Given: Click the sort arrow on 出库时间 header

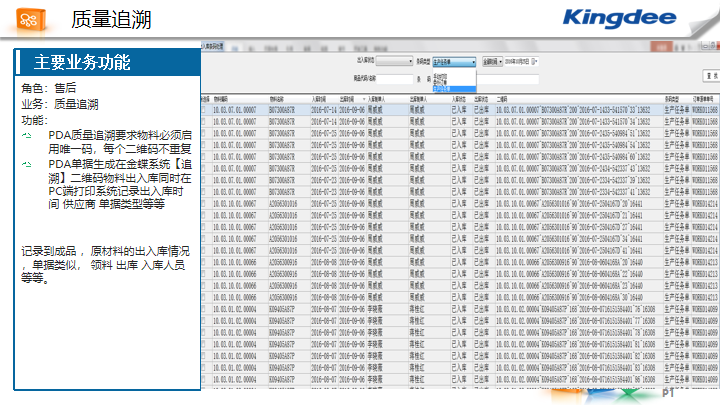Looking at the screenshot, I should (364, 99).
